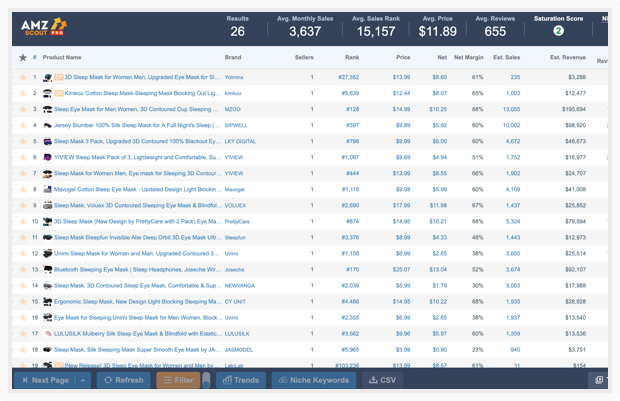Star the Mavogel Cotton Sleep Eye Mask row
Screen dimensions: 620x401
click(23, 189)
